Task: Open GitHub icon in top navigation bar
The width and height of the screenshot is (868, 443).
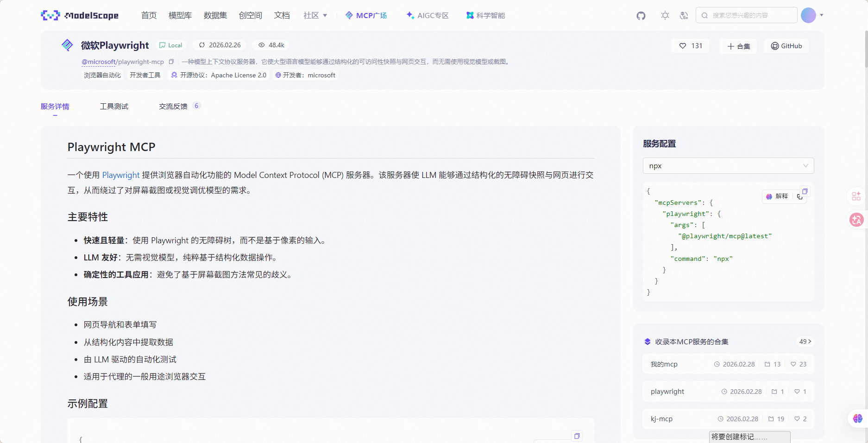Action: pyautogui.click(x=641, y=16)
